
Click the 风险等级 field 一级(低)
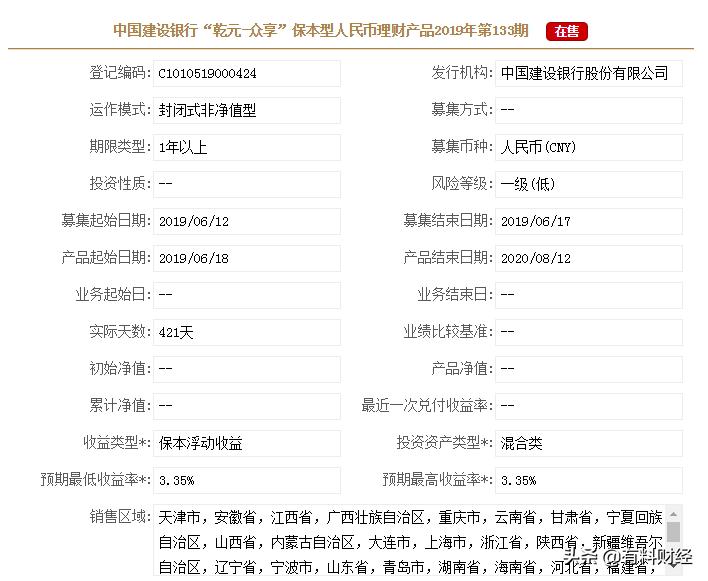coord(589,184)
